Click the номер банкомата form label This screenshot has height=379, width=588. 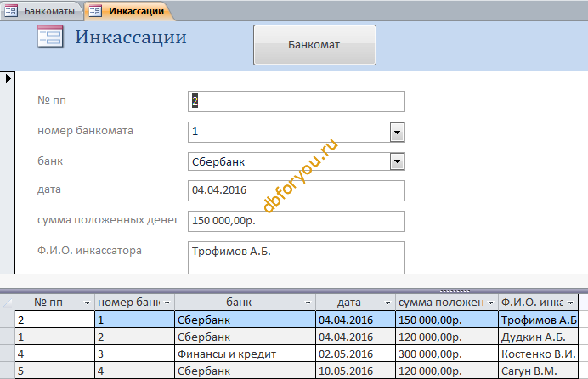click(85, 131)
